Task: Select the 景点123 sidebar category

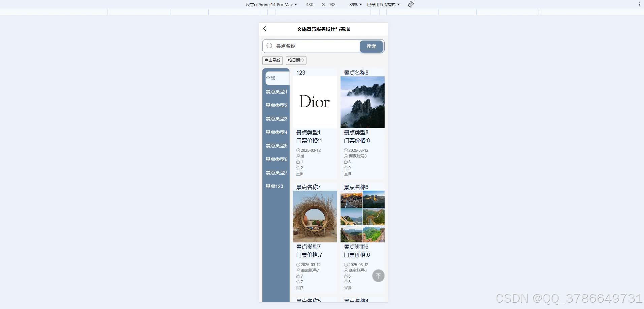Action: point(275,186)
